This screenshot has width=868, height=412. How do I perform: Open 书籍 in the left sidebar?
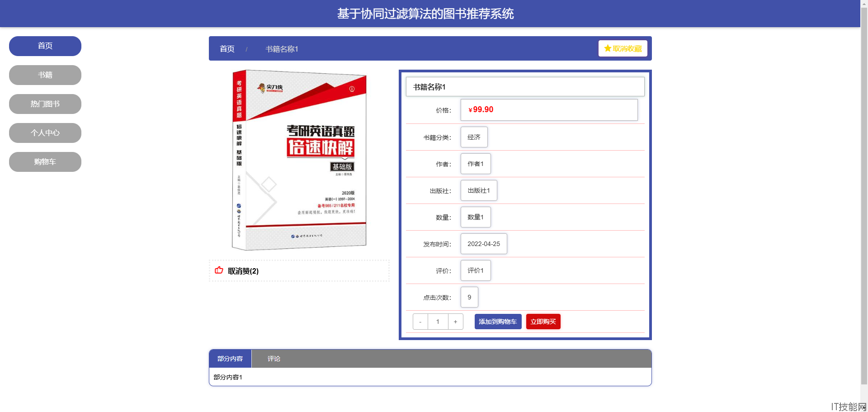click(x=45, y=75)
